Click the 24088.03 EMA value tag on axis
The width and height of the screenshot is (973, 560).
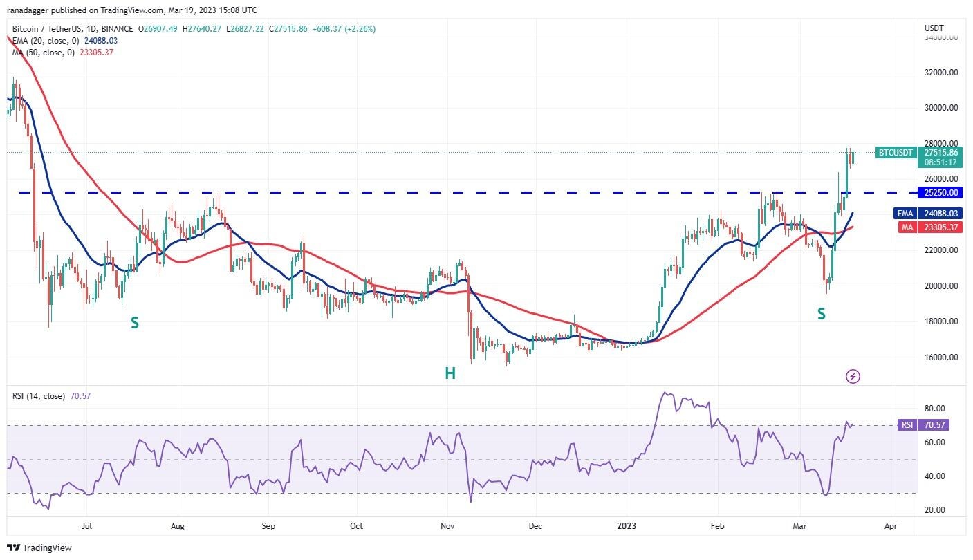coord(940,214)
